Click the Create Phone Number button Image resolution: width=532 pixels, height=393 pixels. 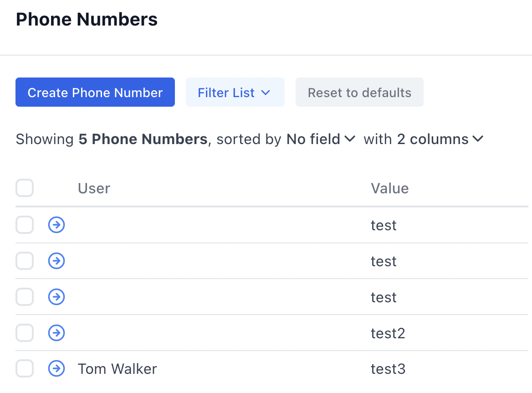point(95,93)
